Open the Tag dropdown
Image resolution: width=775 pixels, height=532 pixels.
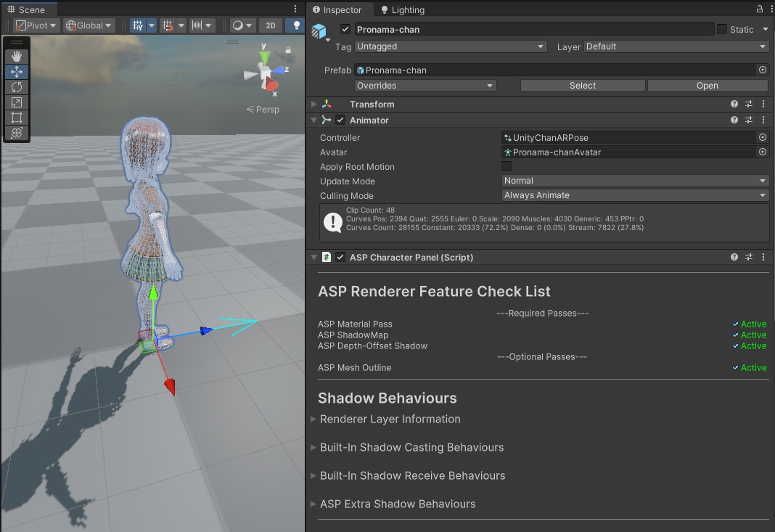coord(451,46)
